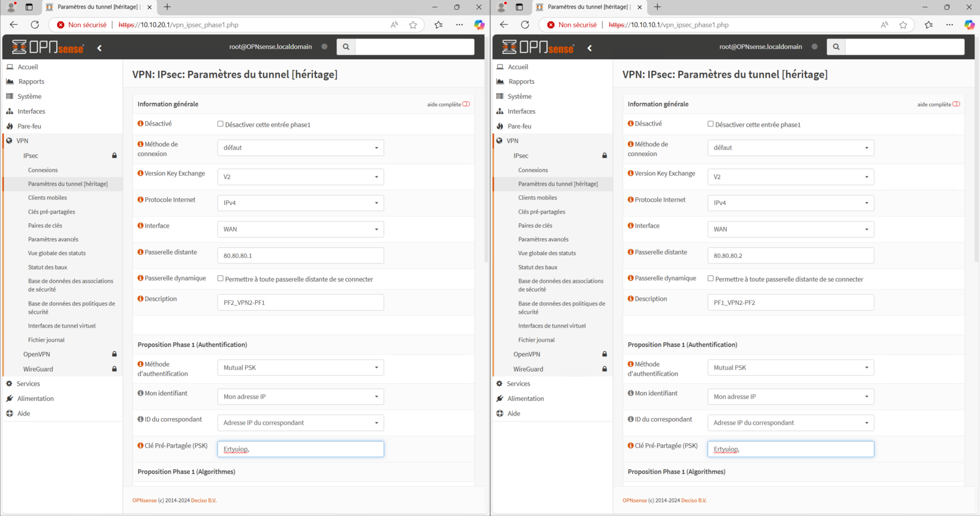This screenshot has height=516, width=980.
Task: Go back in the 10.10.20.1 browser window
Action: pyautogui.click(x=13, y=25)
